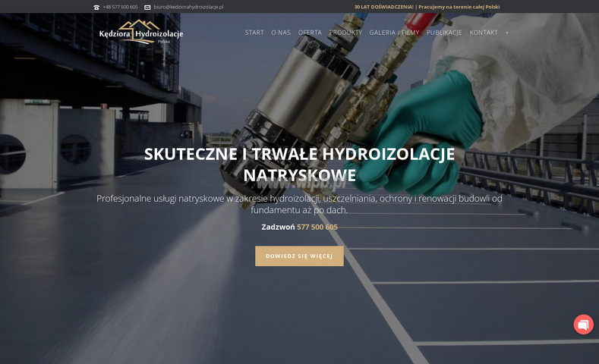Open the PRODUKTY menu item
This screenshot has width=599, height=364.
pos(345,33)
